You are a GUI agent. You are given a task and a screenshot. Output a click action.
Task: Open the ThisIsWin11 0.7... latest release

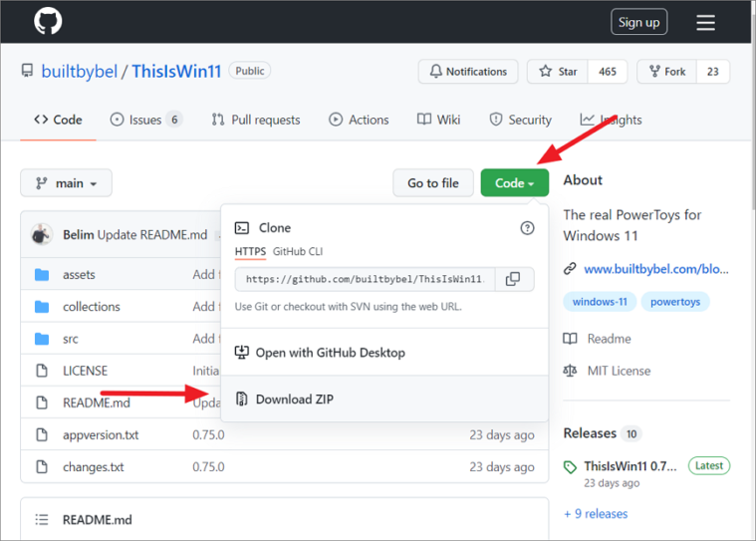(x=630, y=466)
